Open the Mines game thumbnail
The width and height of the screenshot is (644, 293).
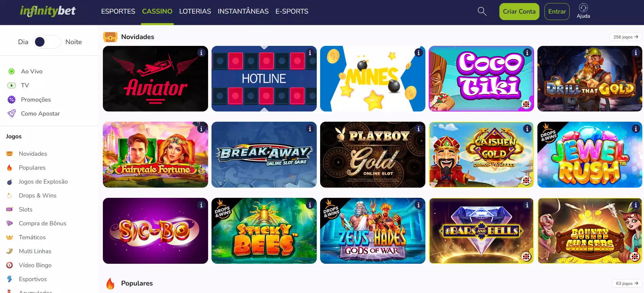click(x=373, y=79)
